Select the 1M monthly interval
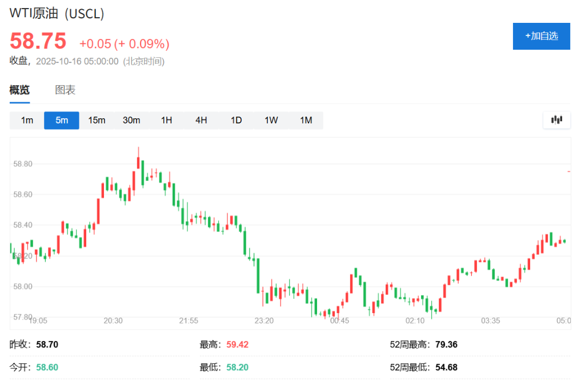 pos(306,121)
